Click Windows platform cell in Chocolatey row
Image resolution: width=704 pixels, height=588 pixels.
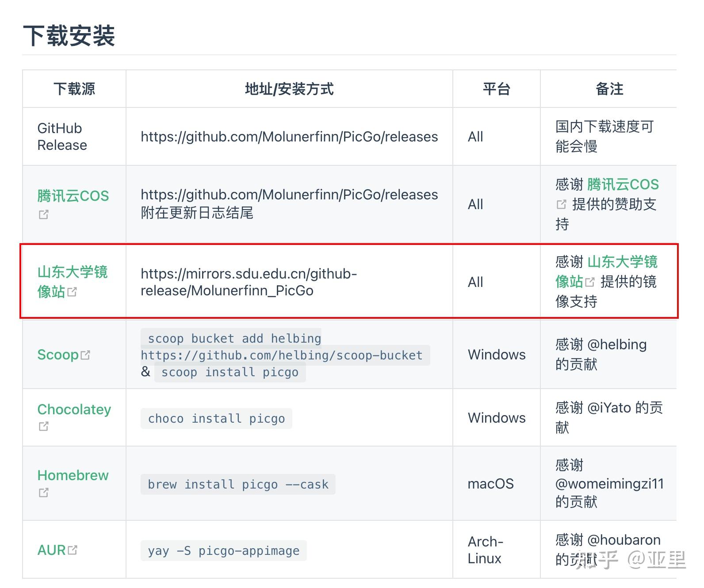click(497, 418)
